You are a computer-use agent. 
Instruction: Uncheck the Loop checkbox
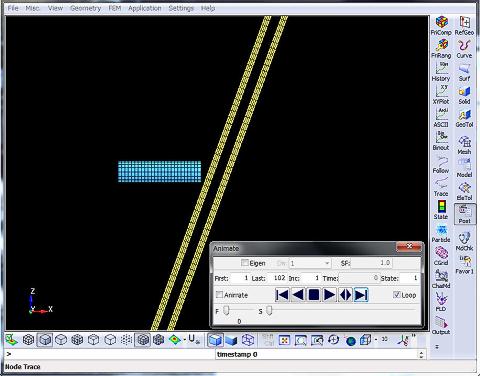click(396, 295)
